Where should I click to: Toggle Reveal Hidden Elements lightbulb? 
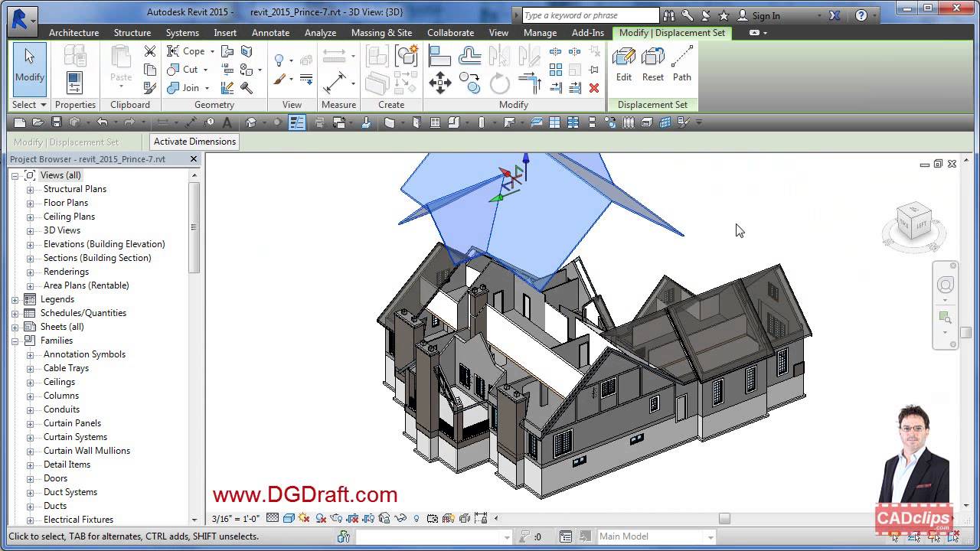[416, 518]
